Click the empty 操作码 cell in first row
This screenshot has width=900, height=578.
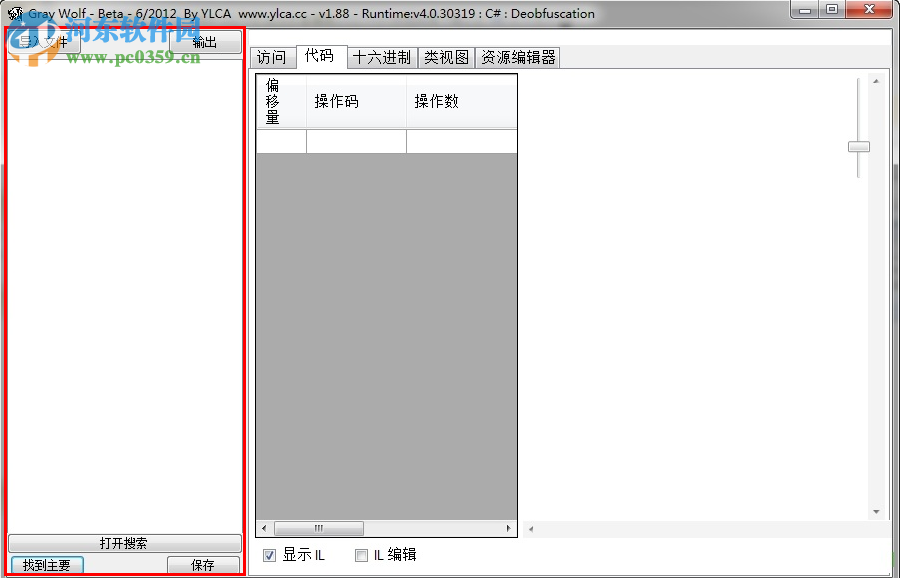point(356,141)
